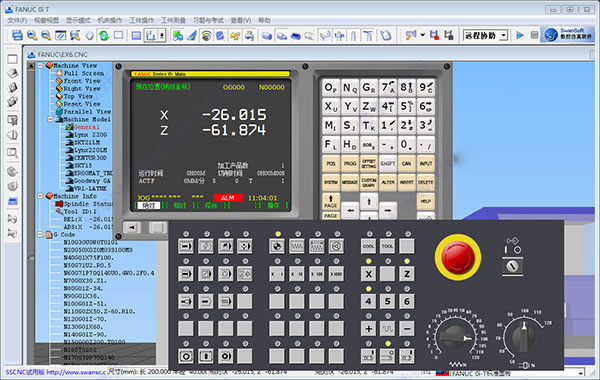600x380 pixels.
Task: Collapse the G Code tree node
Action: coord(41,234)
